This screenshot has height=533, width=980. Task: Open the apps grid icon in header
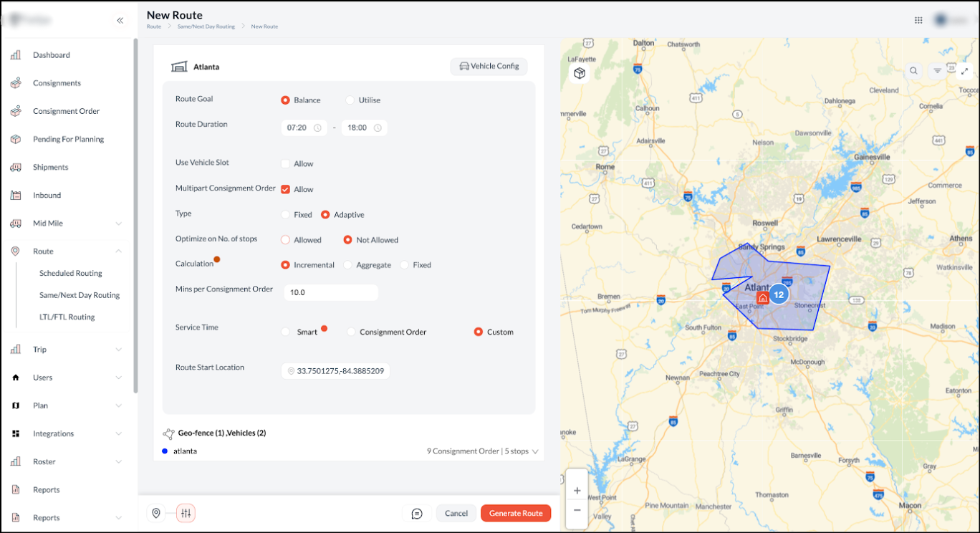pos(918,20)
